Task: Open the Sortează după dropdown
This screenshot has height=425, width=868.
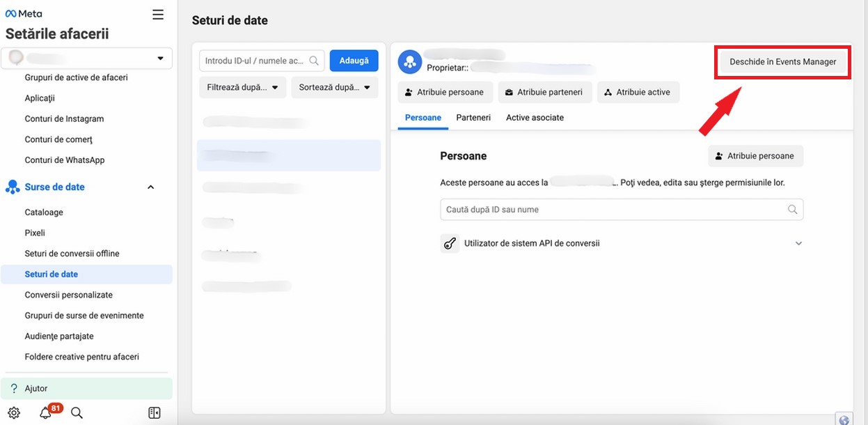Action: (x=334, y=88)
